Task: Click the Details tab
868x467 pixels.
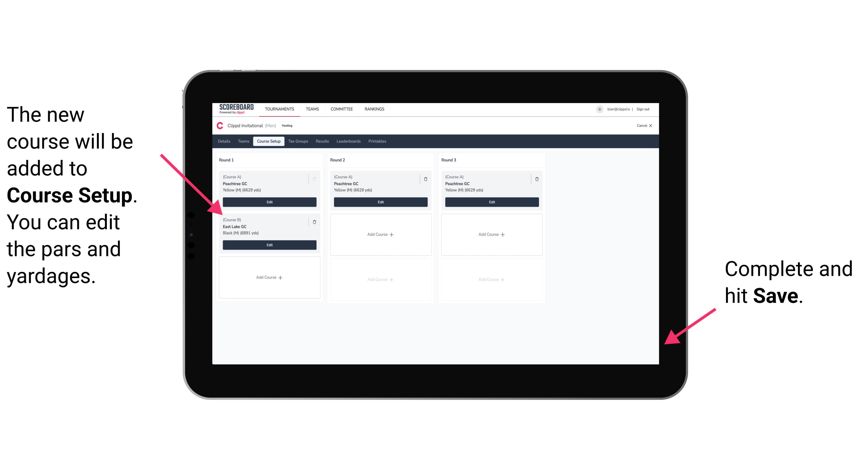Action: (224, 142)
